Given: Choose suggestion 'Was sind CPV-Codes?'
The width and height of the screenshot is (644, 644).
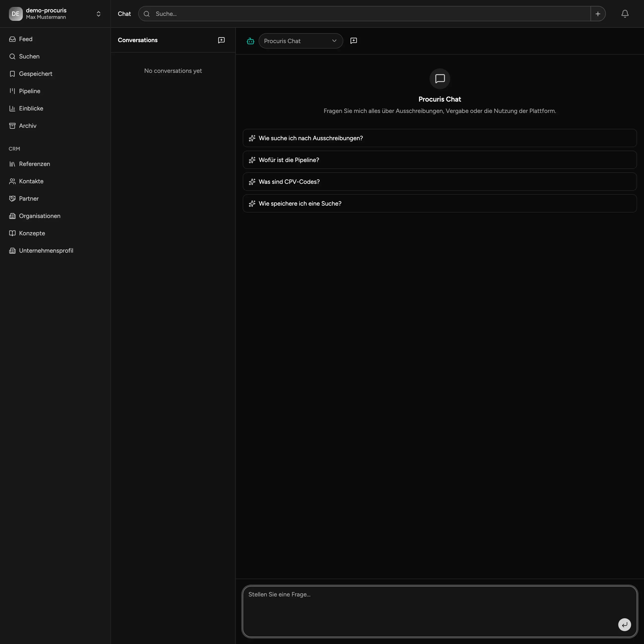Looking at the screenshot, I should (x=440, y=182).
